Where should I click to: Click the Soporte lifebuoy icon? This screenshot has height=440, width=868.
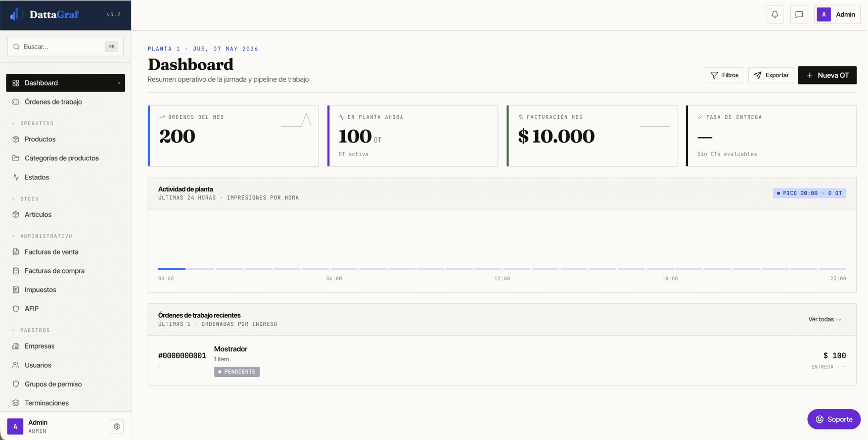819,419
